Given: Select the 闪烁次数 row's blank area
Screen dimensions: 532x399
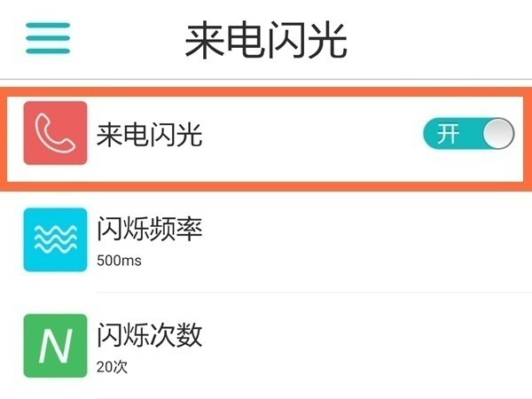Looking at the screenshot, I should pyautogui.click(x=355, y=345).
